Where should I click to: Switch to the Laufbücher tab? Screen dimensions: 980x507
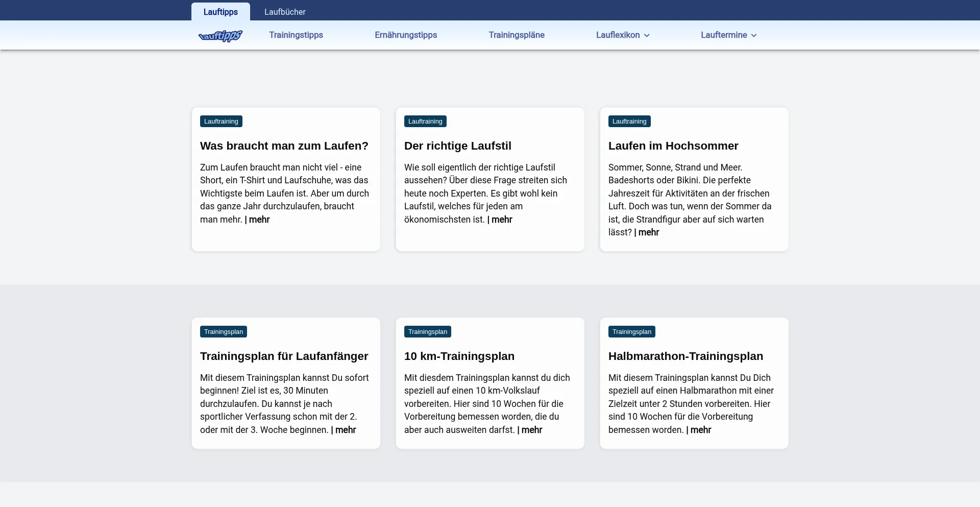tap(285, 12)
